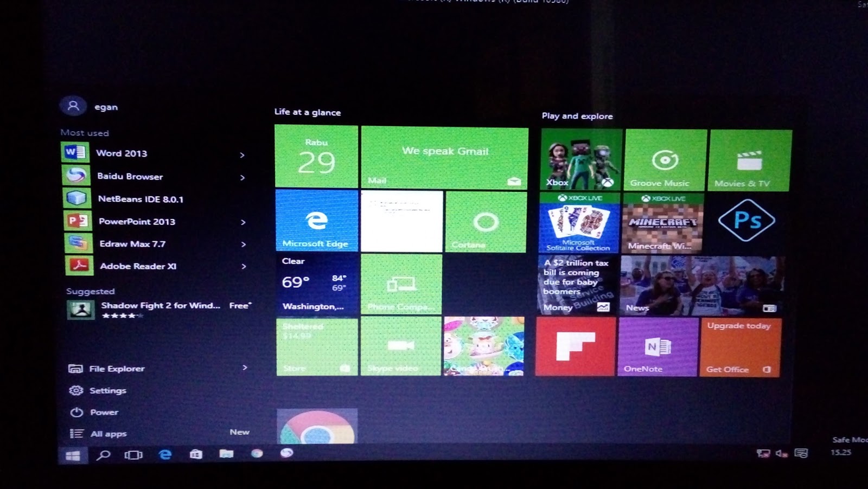
Task: Open Chrome from the taskbar
Action: [257, 453]
